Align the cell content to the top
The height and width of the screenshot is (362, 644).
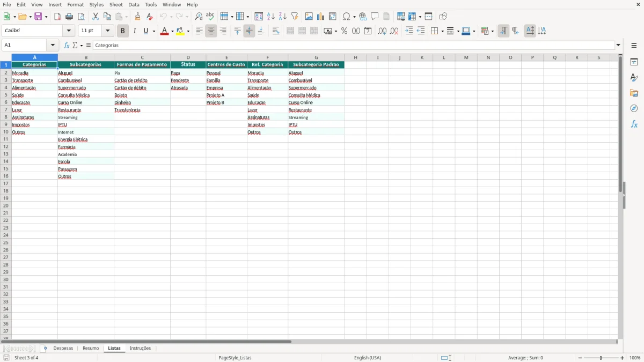[237, 31]
